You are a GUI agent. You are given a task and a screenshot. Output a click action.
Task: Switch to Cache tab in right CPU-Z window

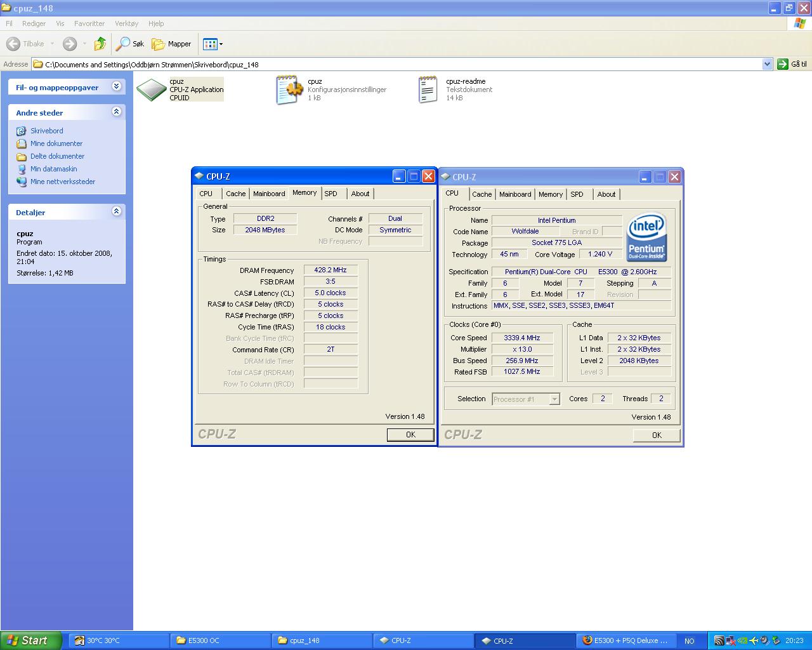482,194
